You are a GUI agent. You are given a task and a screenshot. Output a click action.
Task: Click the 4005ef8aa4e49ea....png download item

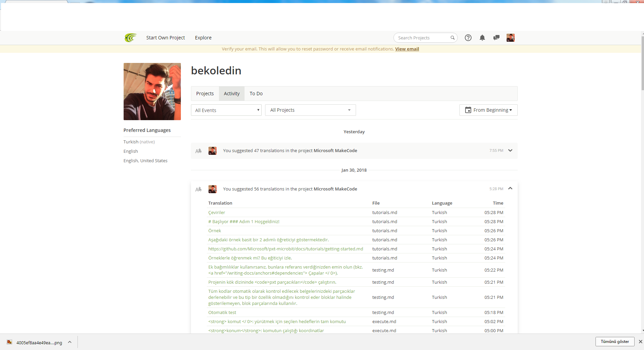point(39,343)
